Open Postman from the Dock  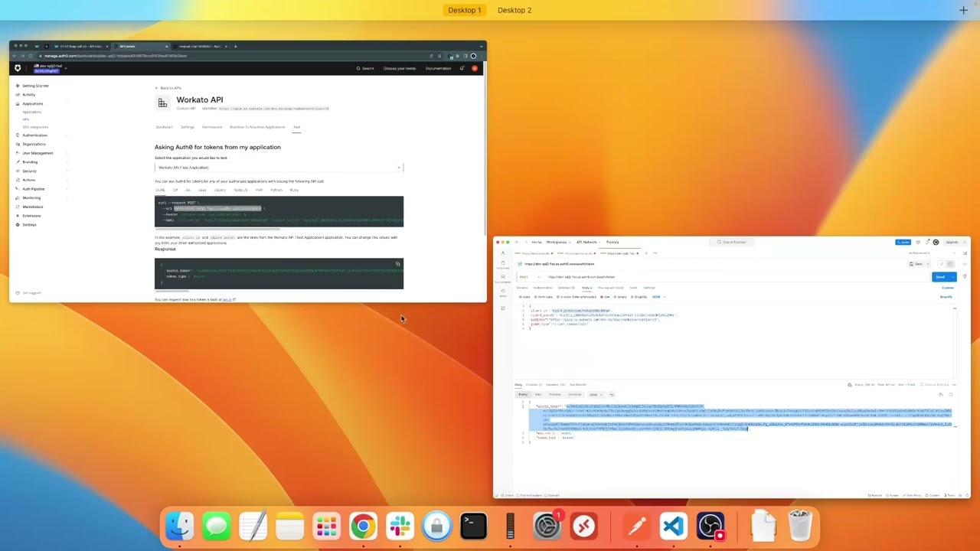click(x=637, y=527)
